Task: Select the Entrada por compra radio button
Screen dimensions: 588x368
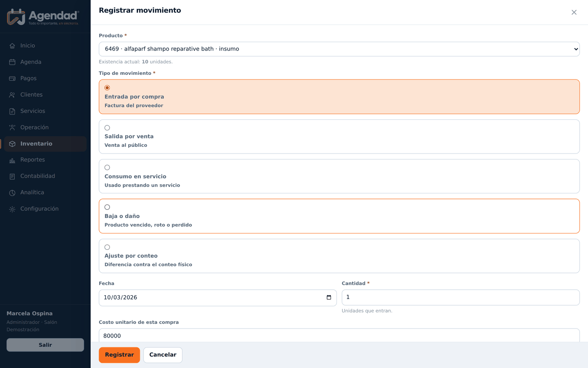Action: (107, 88)
